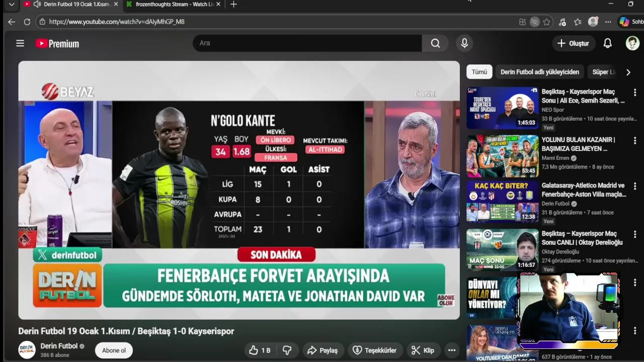This screenshot has height=362, width=644.
Task: Click the Teşekkürler thanks button
Action: (x=375, y=350)
